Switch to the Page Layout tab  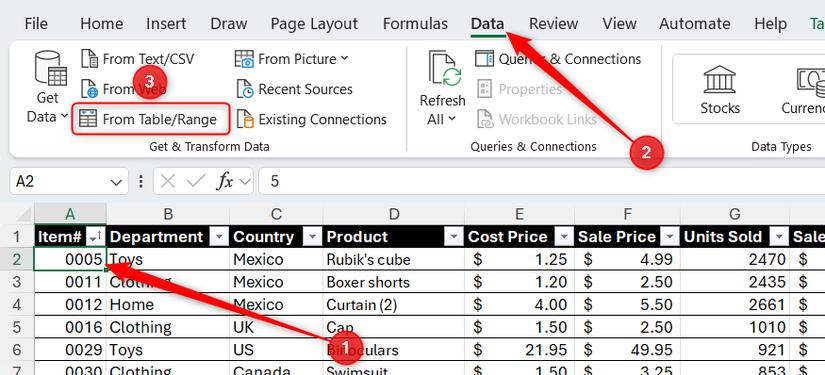point(314,24)
